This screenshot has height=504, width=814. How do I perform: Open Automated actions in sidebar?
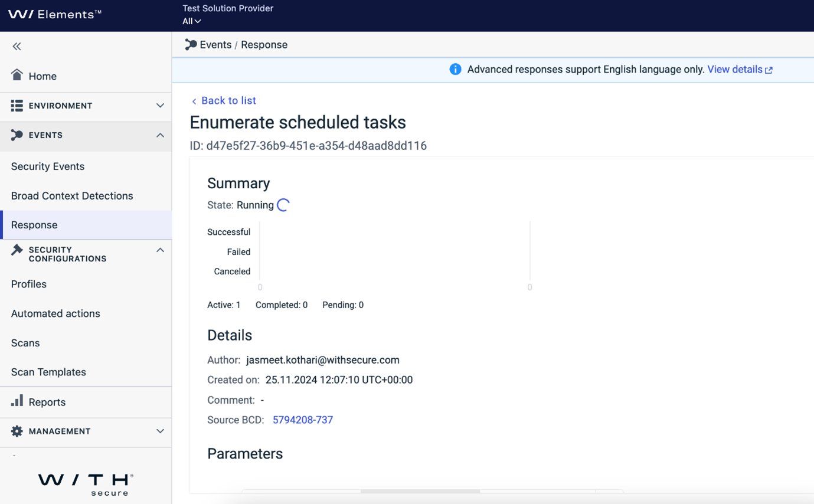click(55, 313)
